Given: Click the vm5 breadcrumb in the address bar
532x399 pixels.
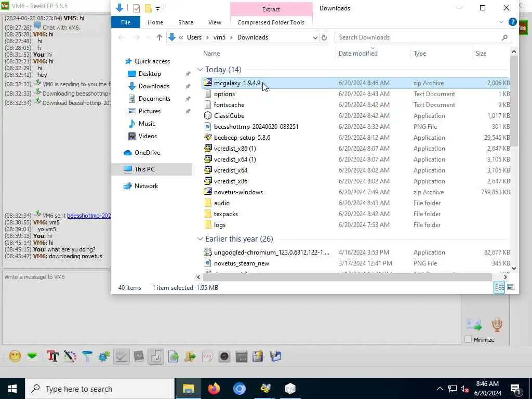Looking at the screenshot, I should coord(219,37).
